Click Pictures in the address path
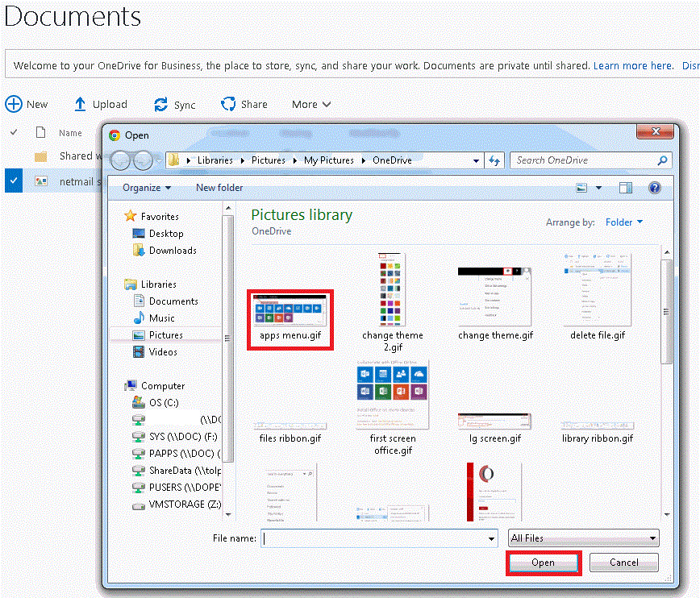The width and height of the screenshot is (700, 598). coord(269,160)
